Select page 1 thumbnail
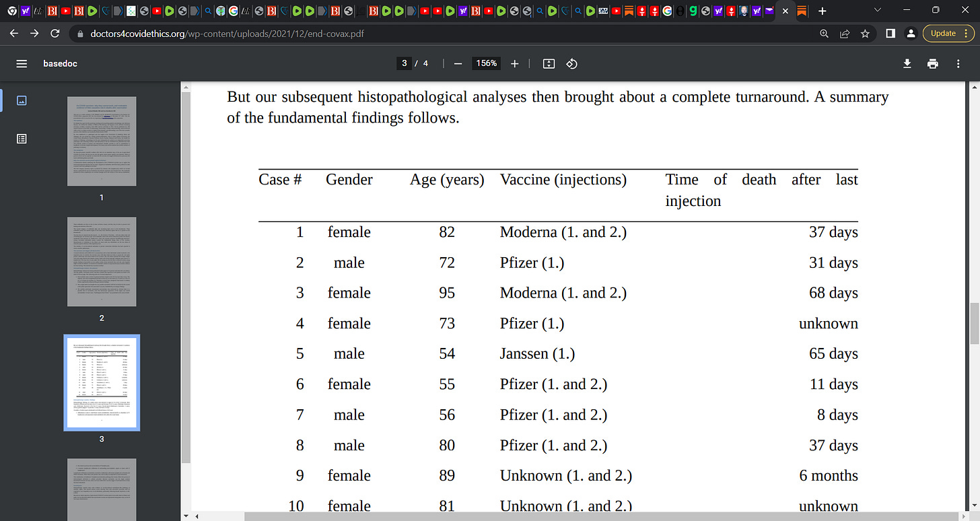Screen dimensions: 980x521 click(x=102, y=141)
